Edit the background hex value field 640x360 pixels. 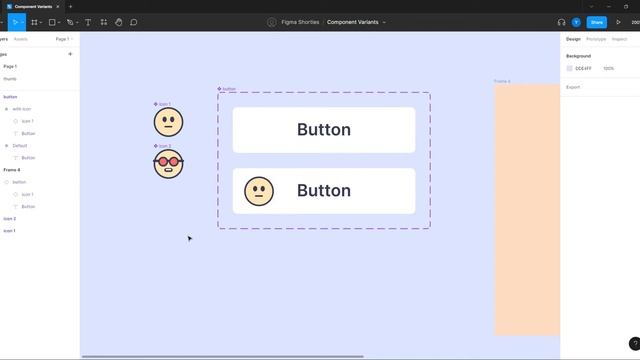583,69
